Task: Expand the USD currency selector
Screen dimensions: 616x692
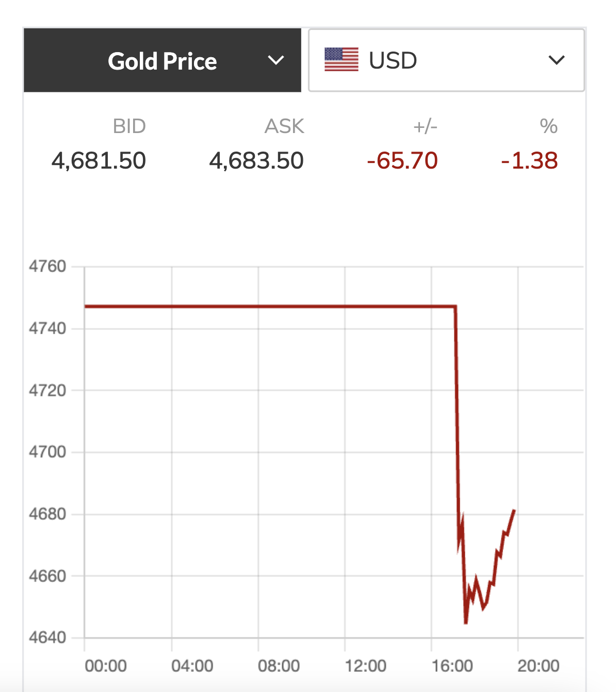Action: tap(446, 60)
